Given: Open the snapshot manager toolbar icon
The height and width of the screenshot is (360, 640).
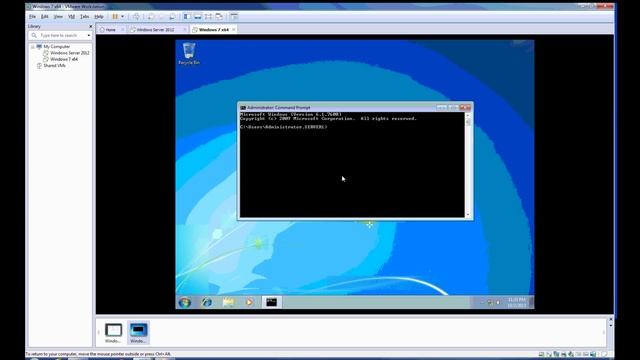Looking at the screenshot, I should pos(172,16).
